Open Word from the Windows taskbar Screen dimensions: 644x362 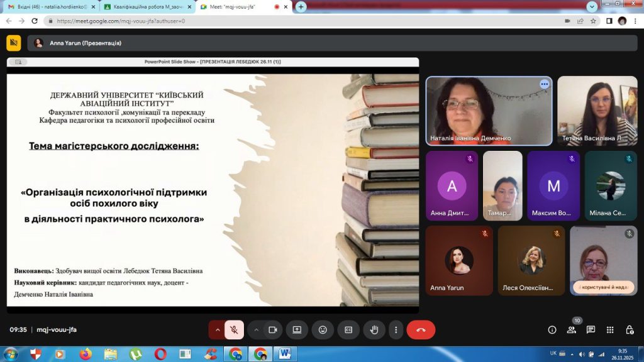(285, 354)
